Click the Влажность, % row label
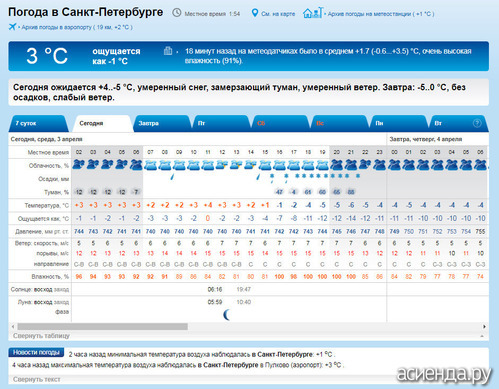Image resolution: width=499 pixels, height=389 pixels. pos(50,277)
